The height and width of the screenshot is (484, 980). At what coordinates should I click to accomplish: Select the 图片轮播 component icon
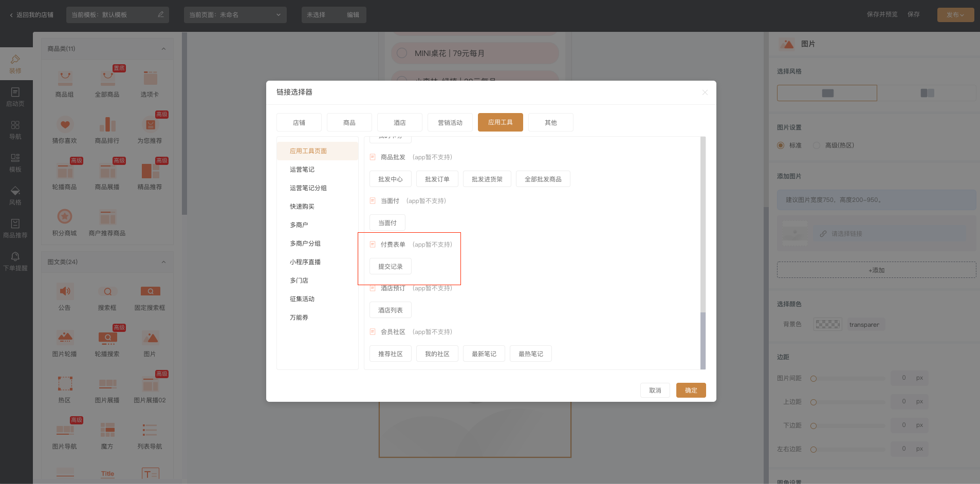[x=65, y=337]
